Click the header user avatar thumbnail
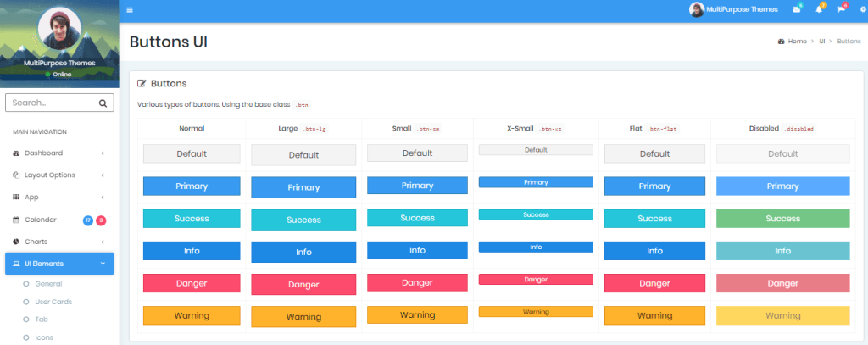Screen dimensions: 868x345 coord(697,9)
